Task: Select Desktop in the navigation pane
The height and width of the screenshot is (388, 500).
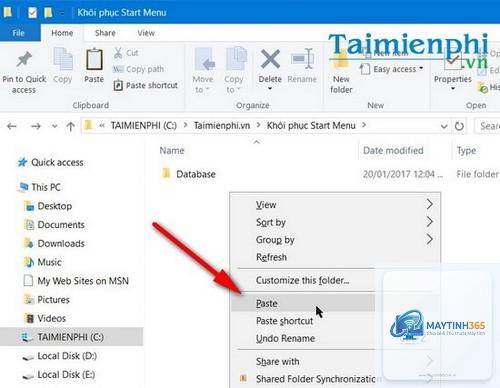Action: [55, 206]
